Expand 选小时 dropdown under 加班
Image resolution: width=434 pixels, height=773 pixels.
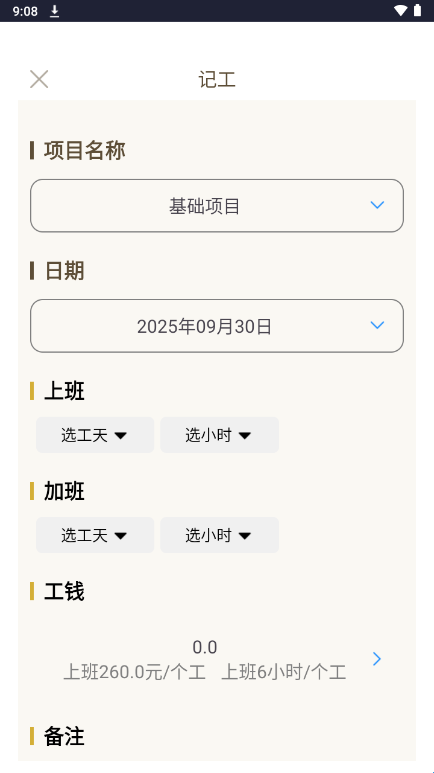[219, 535]
